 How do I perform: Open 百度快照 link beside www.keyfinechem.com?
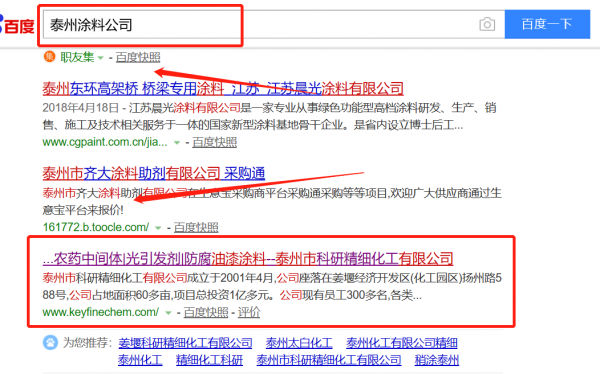point(206,312)
